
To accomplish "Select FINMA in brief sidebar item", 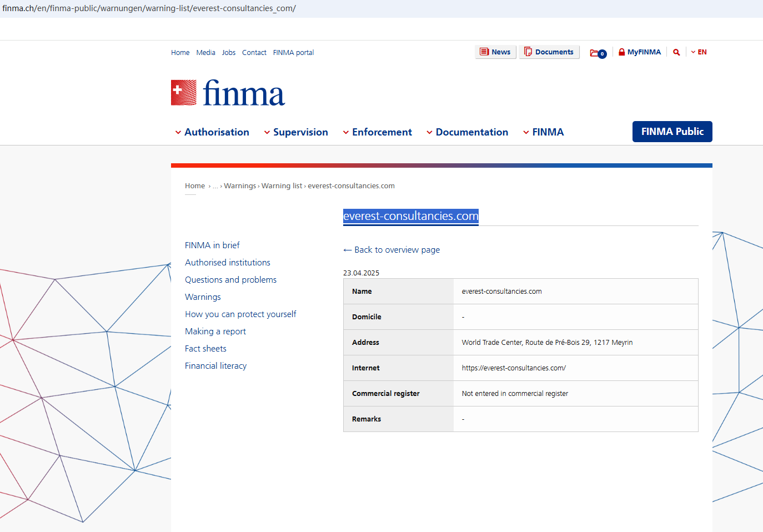I will click(212, 245).
